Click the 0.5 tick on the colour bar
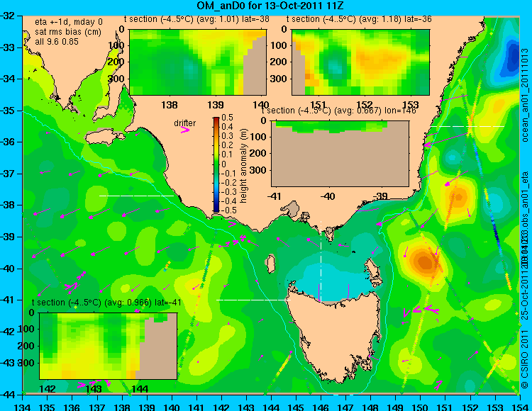 click(x=227, y=118)
